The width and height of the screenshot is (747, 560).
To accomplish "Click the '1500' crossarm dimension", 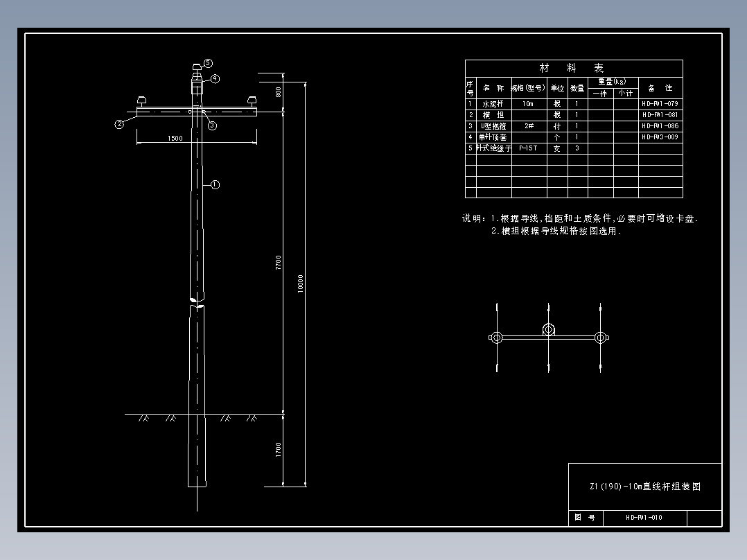I will pos(175,138).
